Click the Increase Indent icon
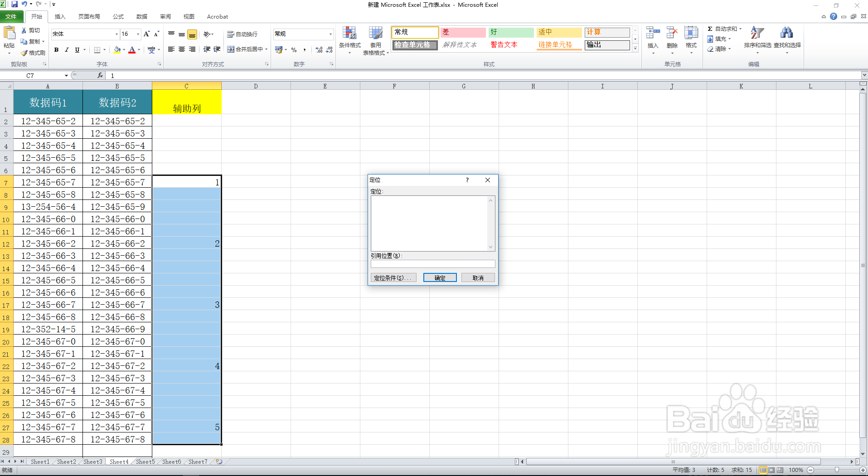868x476 pixels. click(217, 49)
